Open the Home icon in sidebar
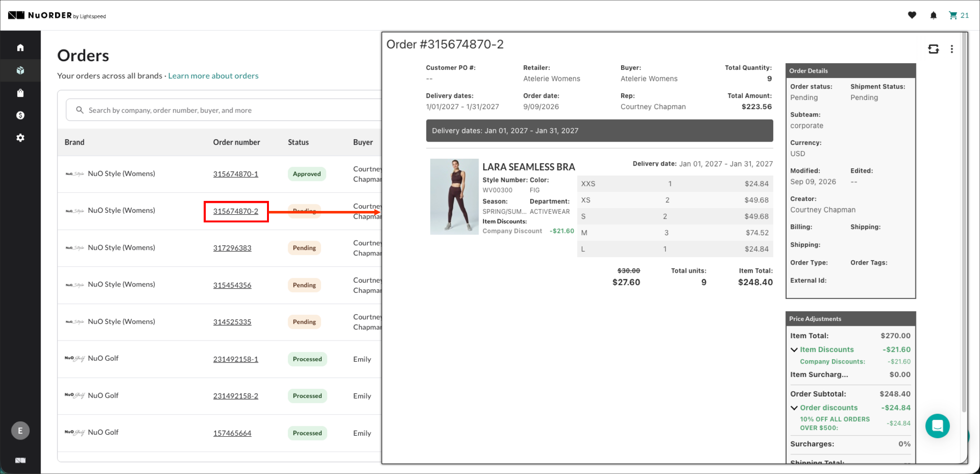Viewport: 980px width, 474px height. click(20, 47)
